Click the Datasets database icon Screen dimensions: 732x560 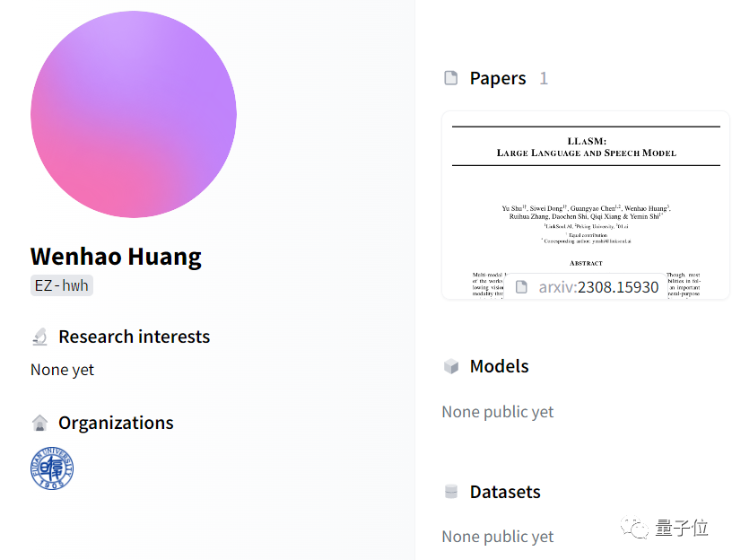coord(451,492)
